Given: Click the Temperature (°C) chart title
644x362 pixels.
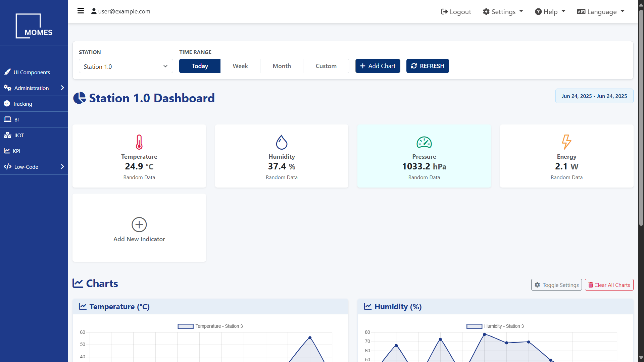Looking at the screenshot, I should click(119, 307).
